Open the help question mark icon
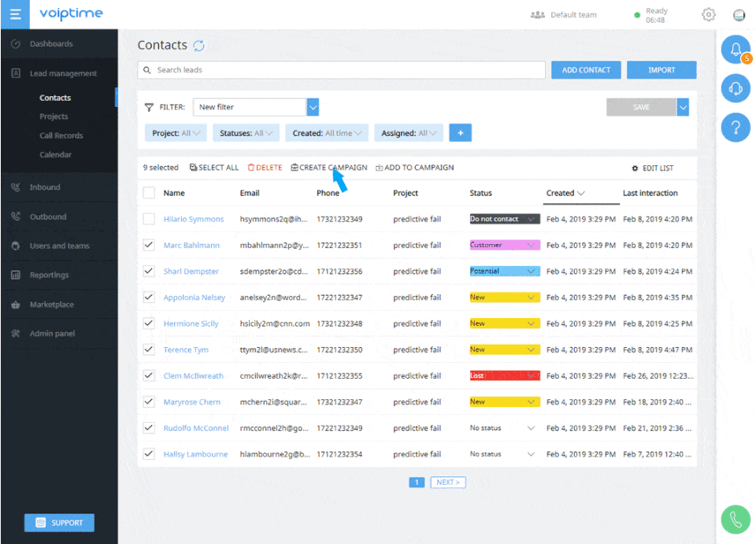756x544 pixels. (736, 128)
